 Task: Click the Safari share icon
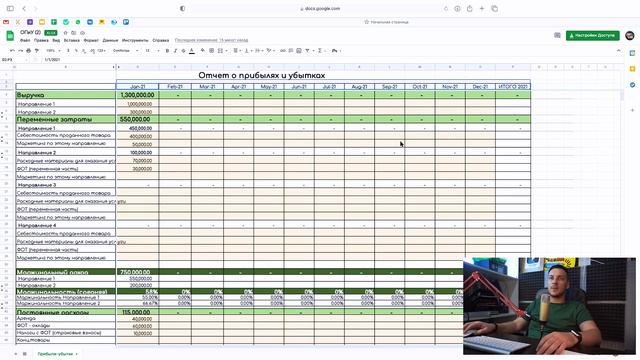click(x=469, y=9)
